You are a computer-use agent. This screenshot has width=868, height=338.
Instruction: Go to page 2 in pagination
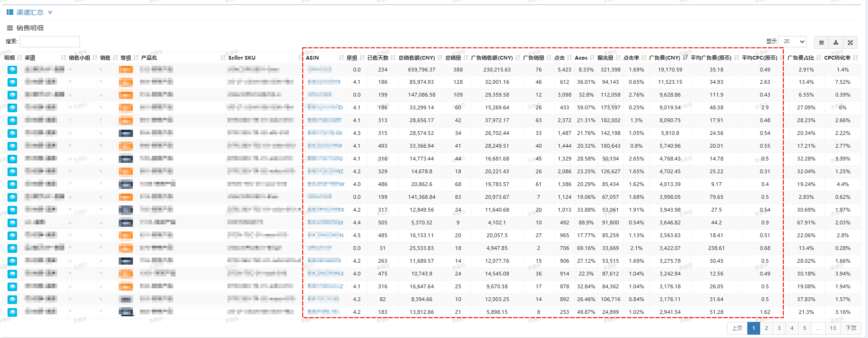coord(766,328)
